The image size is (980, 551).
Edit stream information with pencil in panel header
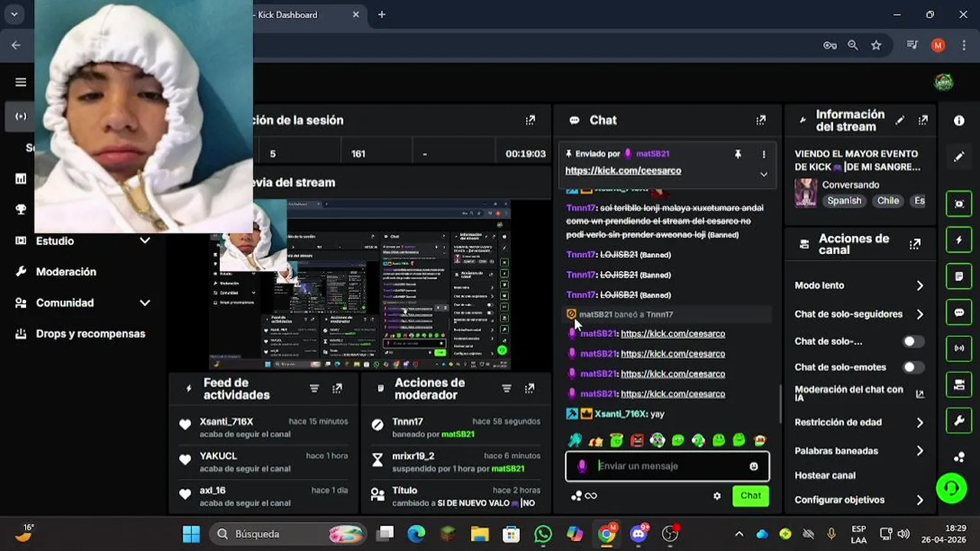pos(900,120)
